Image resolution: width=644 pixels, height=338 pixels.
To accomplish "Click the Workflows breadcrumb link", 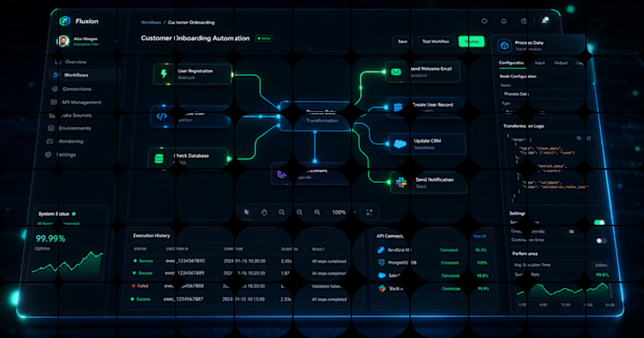I will click(x=151, y=23).
